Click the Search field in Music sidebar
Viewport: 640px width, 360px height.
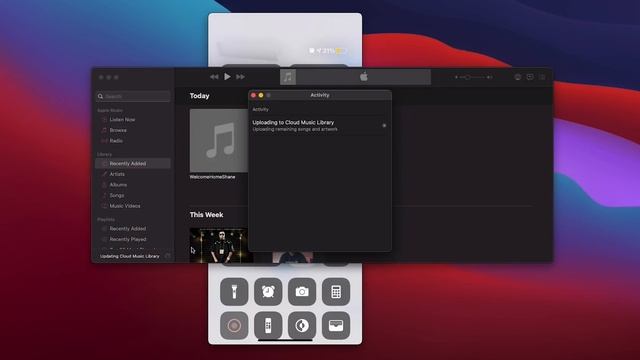click(x=133, y=96)
